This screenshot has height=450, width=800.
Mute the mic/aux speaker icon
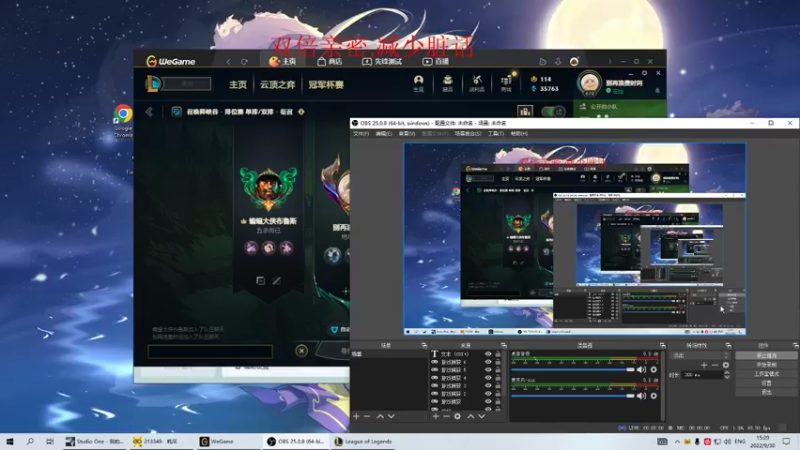641,395
